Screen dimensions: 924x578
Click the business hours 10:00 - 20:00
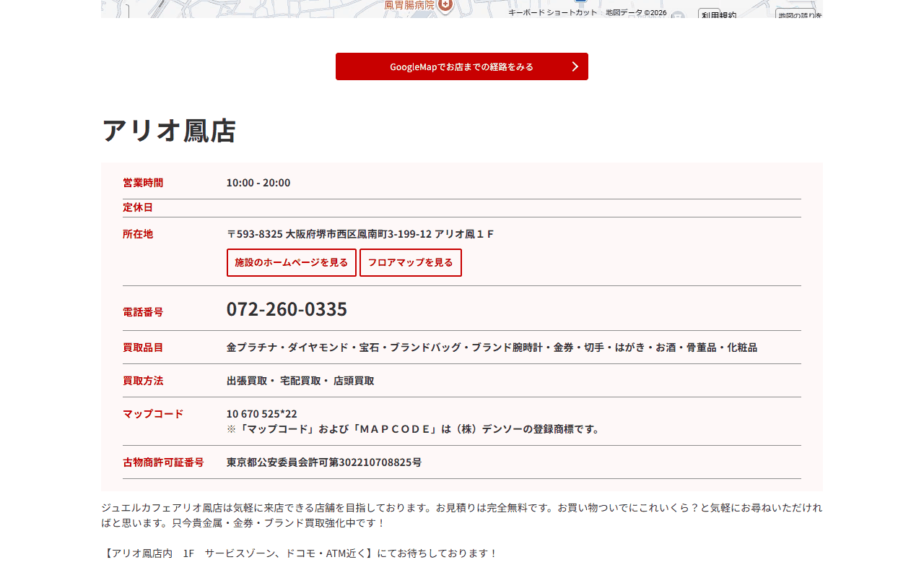[x=258, y=183]
